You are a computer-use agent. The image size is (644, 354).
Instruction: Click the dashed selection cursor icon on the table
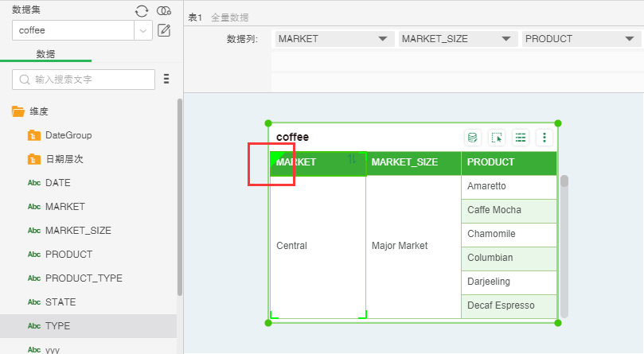[497, 138]
